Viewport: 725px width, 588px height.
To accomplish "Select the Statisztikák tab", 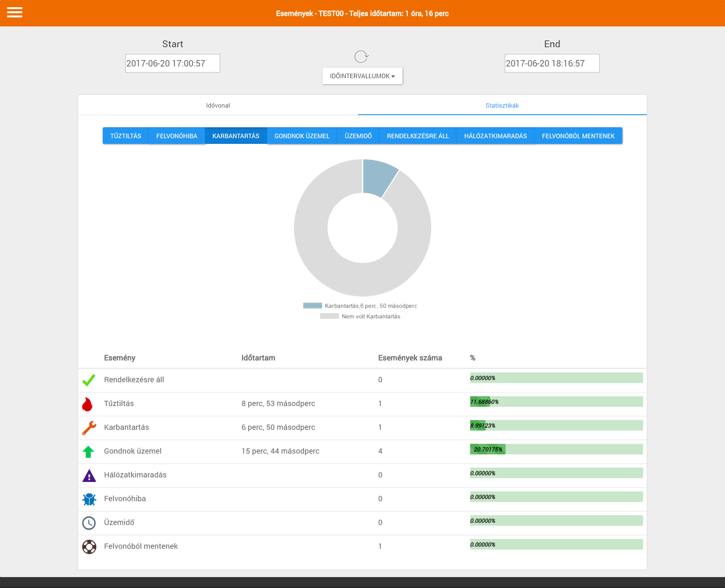I will point(502,105).
